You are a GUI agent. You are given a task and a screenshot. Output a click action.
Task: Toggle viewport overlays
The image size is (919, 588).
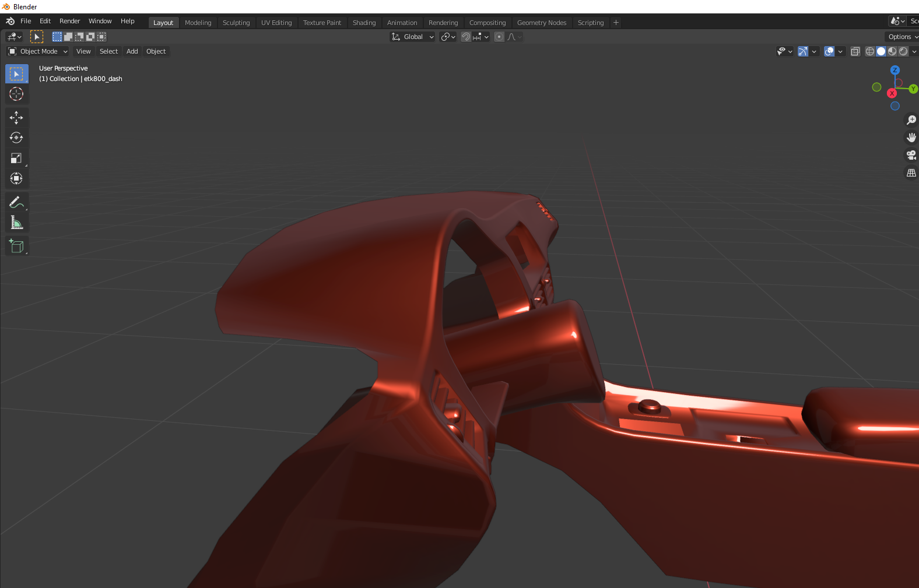829,51
